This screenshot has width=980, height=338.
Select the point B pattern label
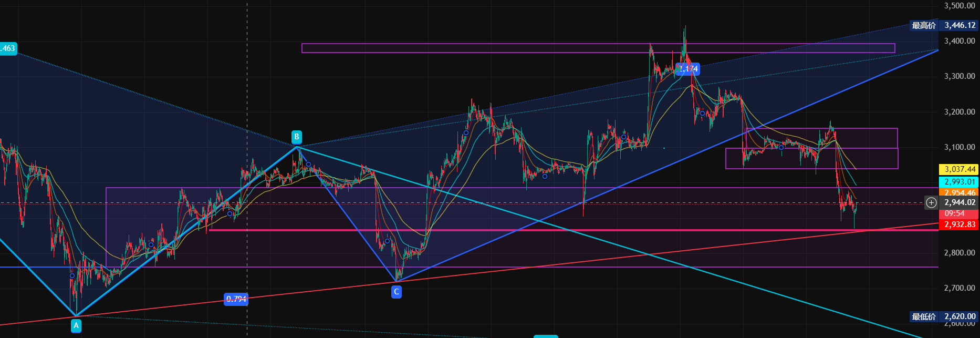pyautogui.click(x=297, y=138)
